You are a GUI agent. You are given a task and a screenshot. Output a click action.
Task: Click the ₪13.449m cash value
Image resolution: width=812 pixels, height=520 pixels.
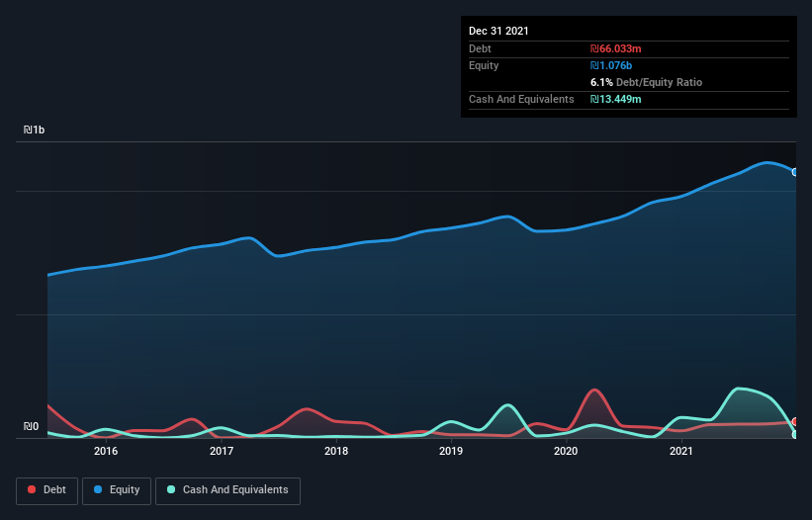[616, 99]
